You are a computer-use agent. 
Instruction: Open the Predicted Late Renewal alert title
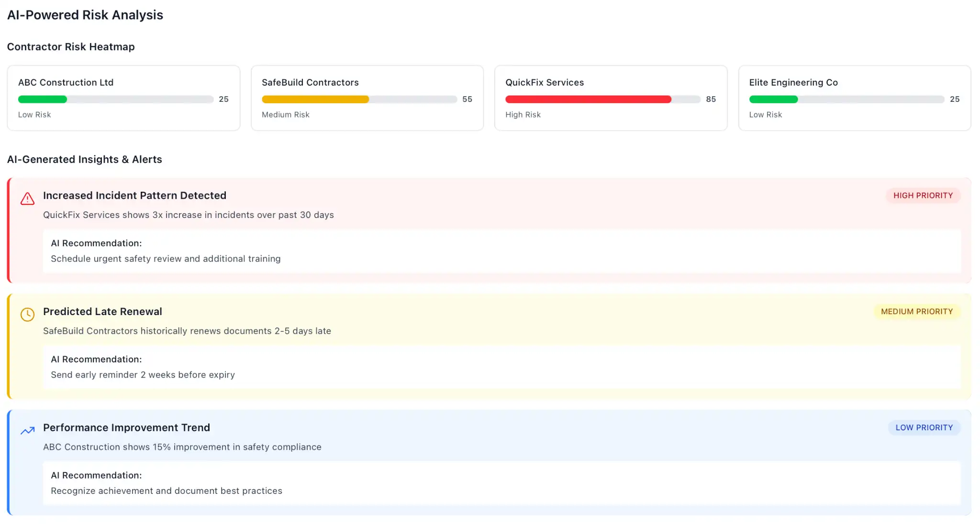pyautogui.click(x=102, y=312)
